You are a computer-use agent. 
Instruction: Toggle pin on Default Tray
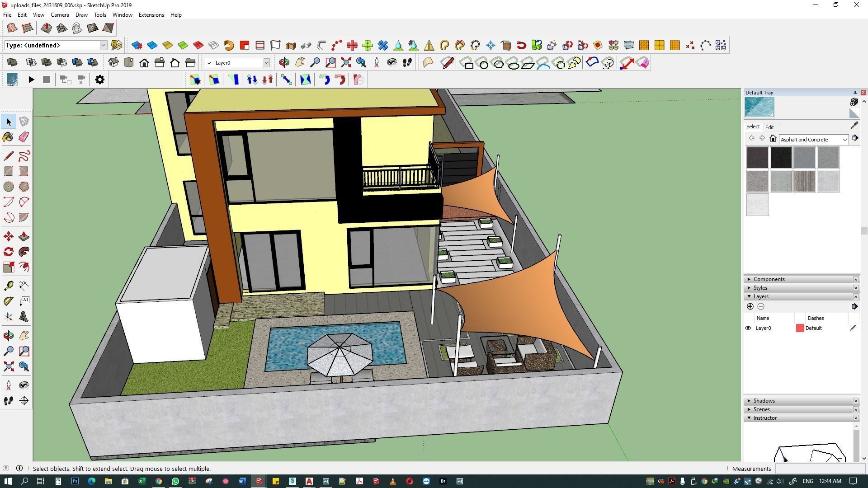(x=854, y=93)
